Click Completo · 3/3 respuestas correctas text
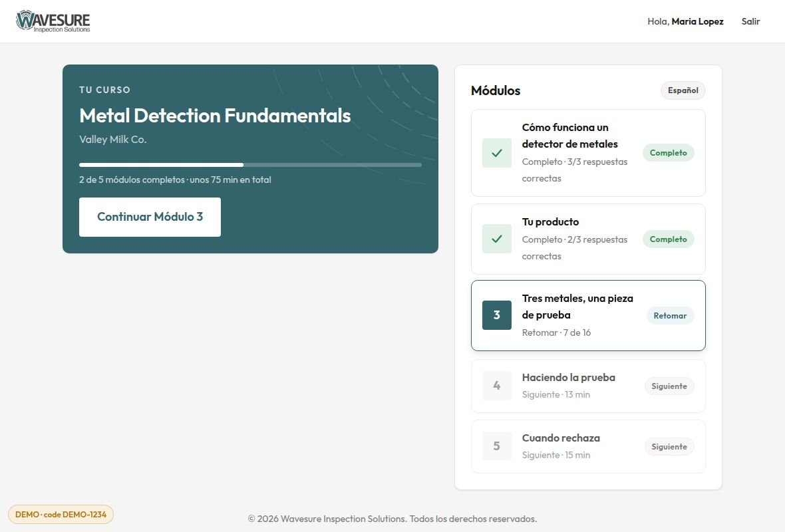Screen dimensions: 785x532 575,170
